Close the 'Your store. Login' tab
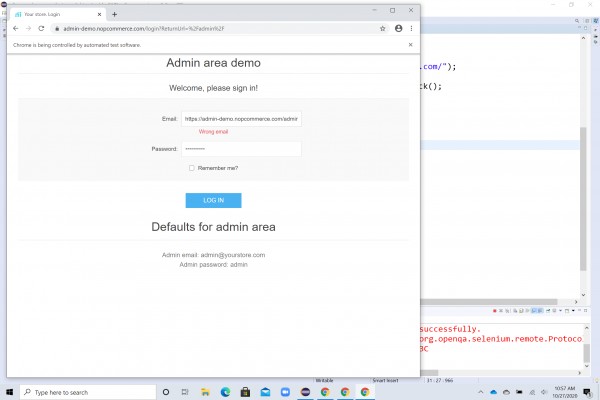Screen dimensions: 600x400 (x=99, y=15)
